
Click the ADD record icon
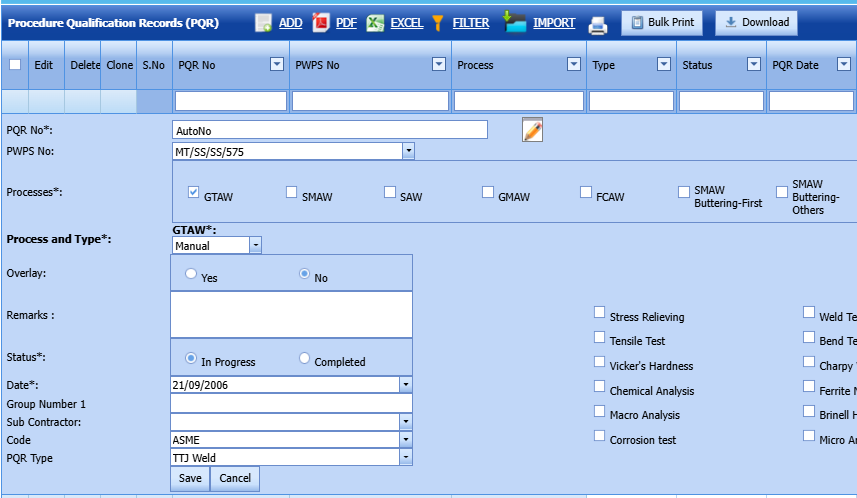click(263, 23)
